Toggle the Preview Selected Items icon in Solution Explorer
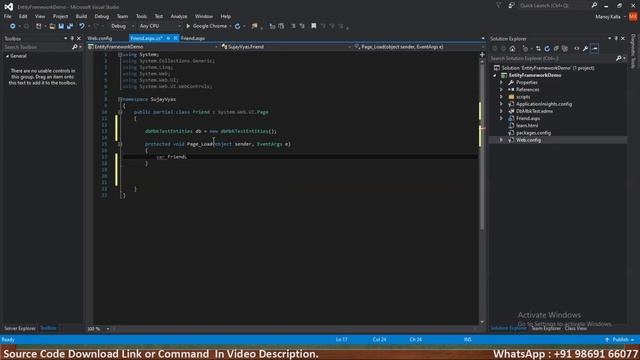The height and width of the screenshot is (360, 640). [x=595, y=49]
